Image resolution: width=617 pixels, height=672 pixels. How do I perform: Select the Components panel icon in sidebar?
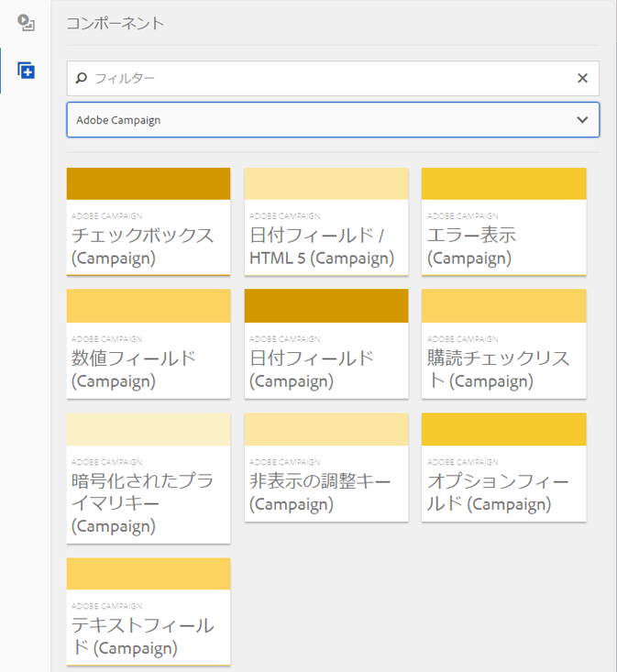[26, 71]
